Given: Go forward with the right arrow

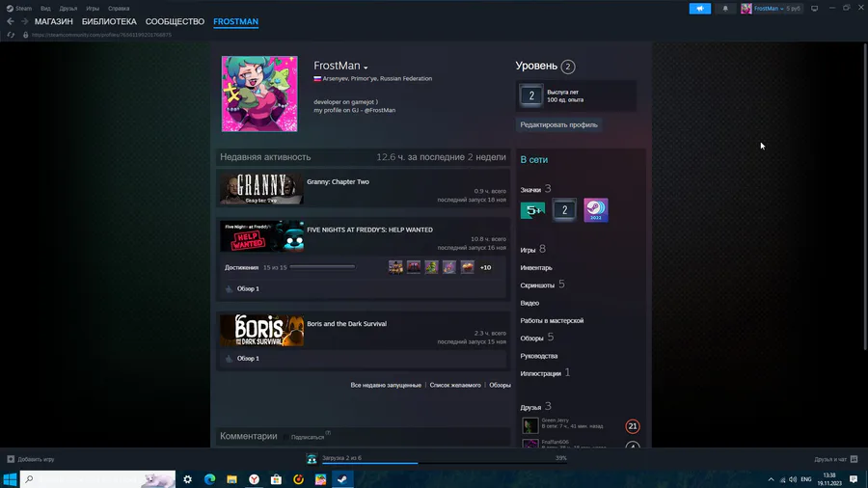Looking at the screenshot, I should 24,21.
